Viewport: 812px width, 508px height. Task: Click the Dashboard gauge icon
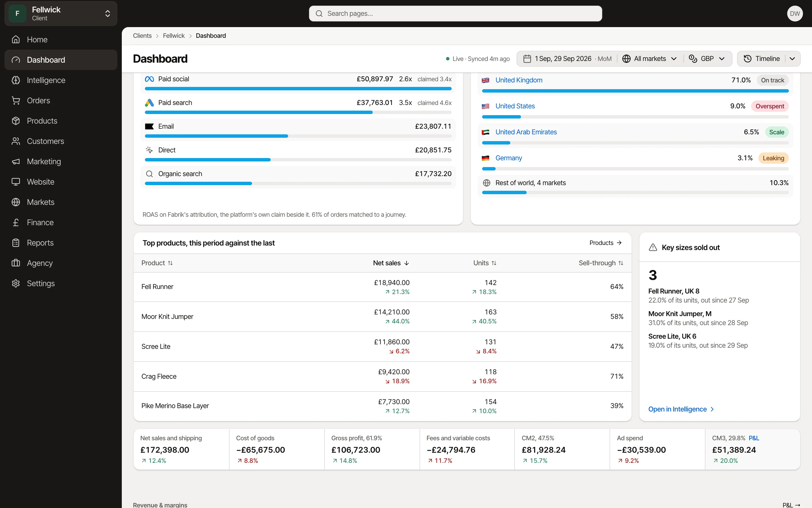[x=16, y=60]
